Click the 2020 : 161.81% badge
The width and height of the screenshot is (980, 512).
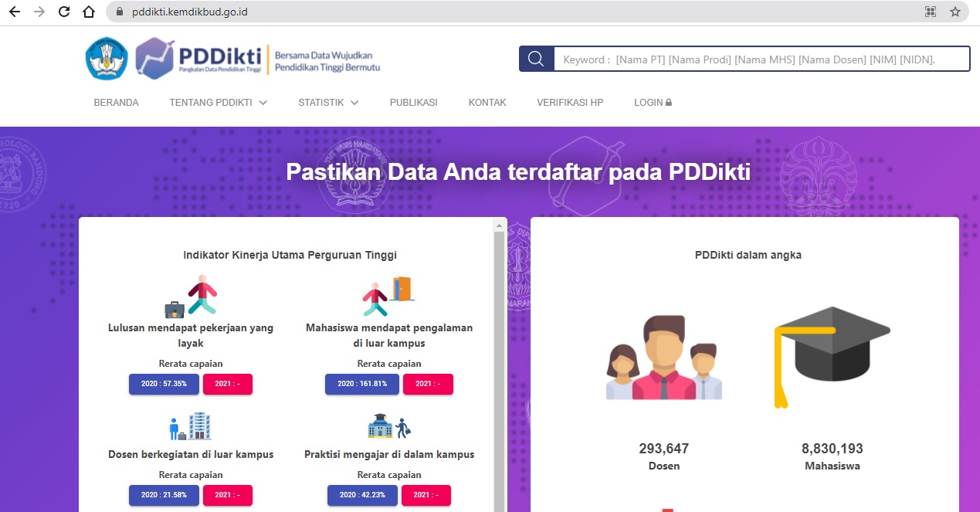coord(363,384)
